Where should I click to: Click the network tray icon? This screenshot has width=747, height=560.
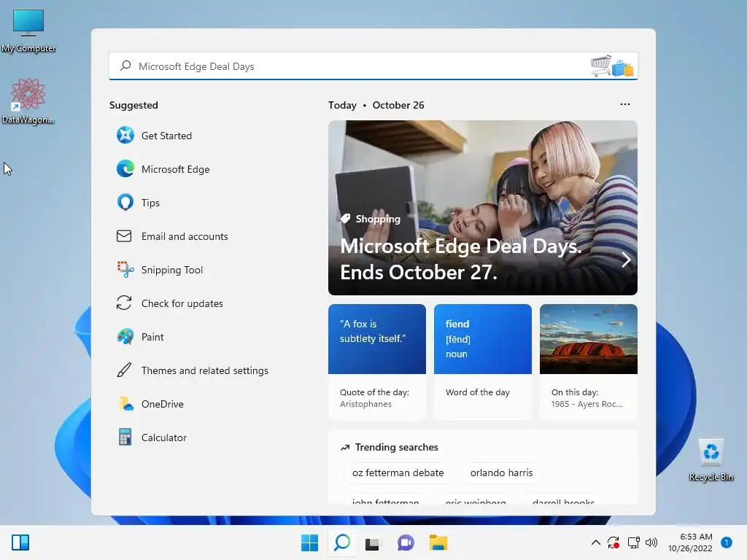click(634, 542)
